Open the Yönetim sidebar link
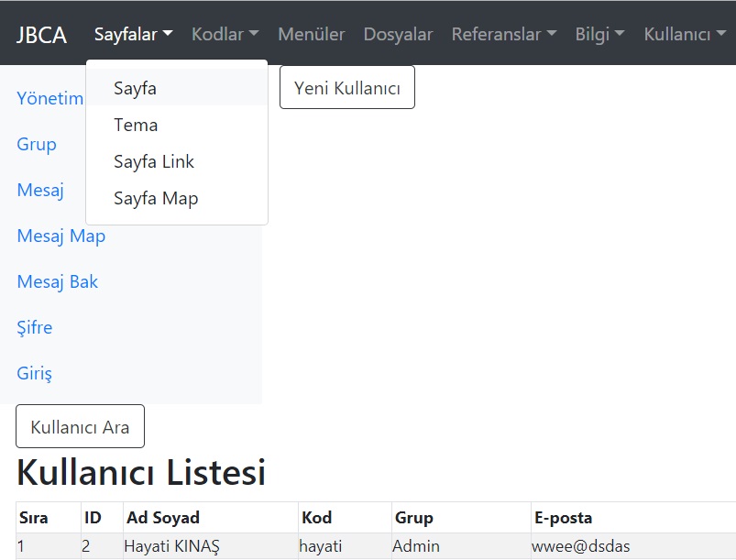The image size is (736, 560). click(x=49, y=98)
